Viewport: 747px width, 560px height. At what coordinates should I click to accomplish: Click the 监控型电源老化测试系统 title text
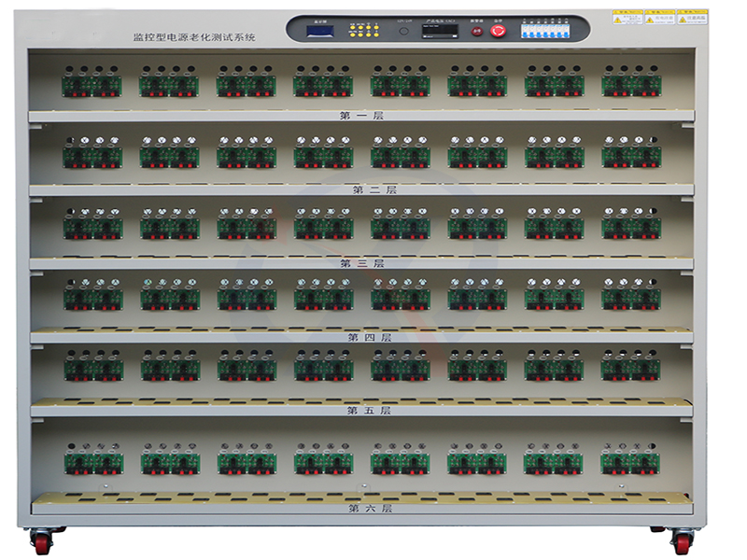194,35
